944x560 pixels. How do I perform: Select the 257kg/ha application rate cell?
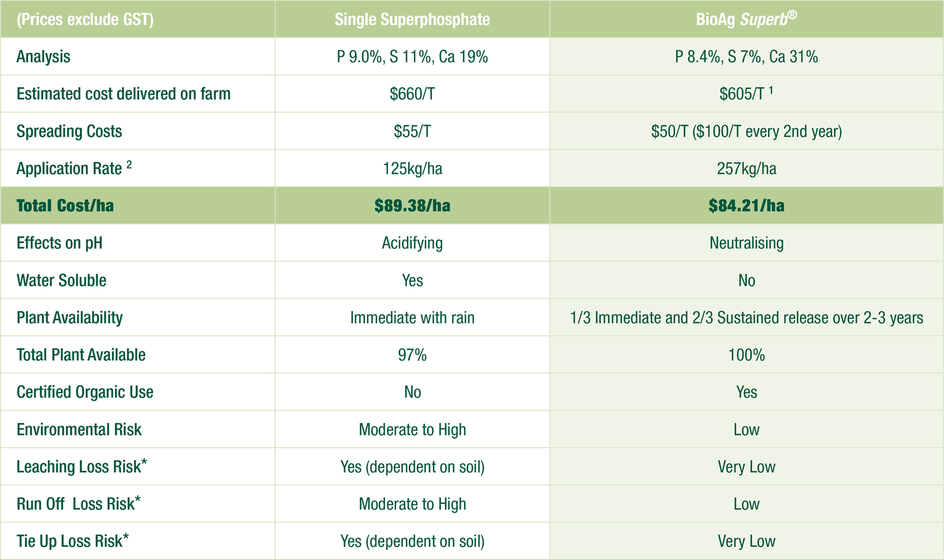tap(746, 169)
